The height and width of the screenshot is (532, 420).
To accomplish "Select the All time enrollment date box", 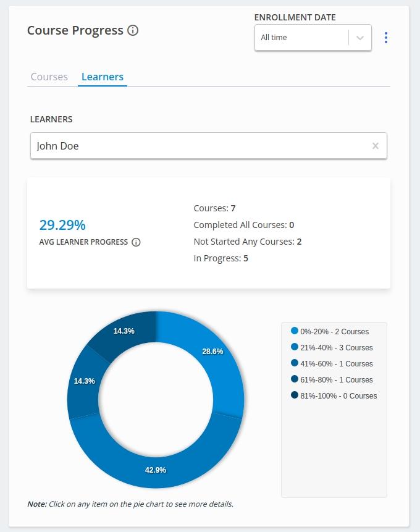I will click(301, 38).
